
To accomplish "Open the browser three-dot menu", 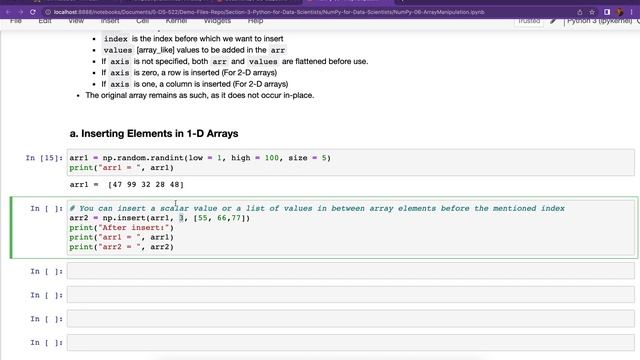I will [x=631, y=12].
